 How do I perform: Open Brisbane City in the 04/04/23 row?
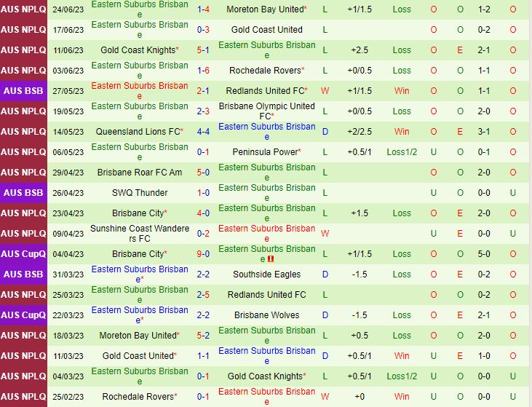[138, 254]
